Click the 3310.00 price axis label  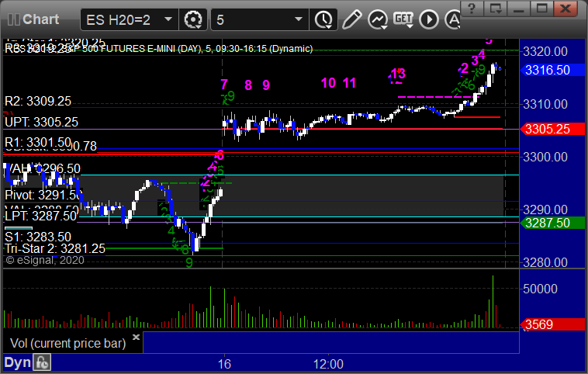click(x=545, y=104)
